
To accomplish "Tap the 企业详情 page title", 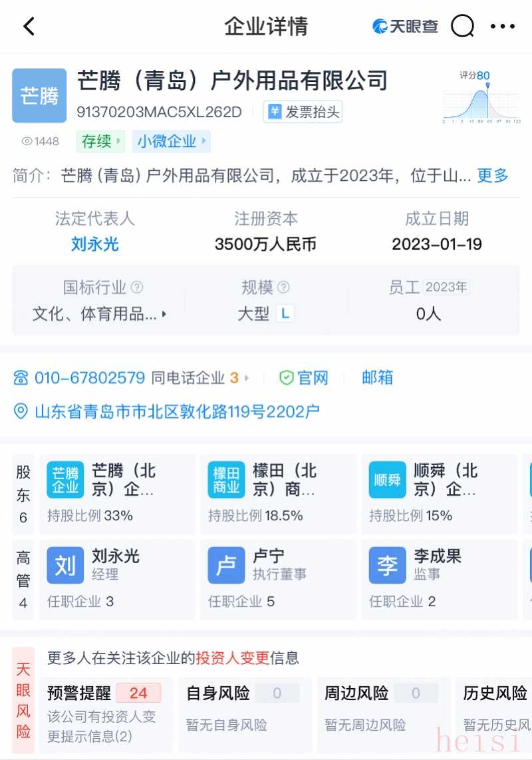I will [266, 26].
